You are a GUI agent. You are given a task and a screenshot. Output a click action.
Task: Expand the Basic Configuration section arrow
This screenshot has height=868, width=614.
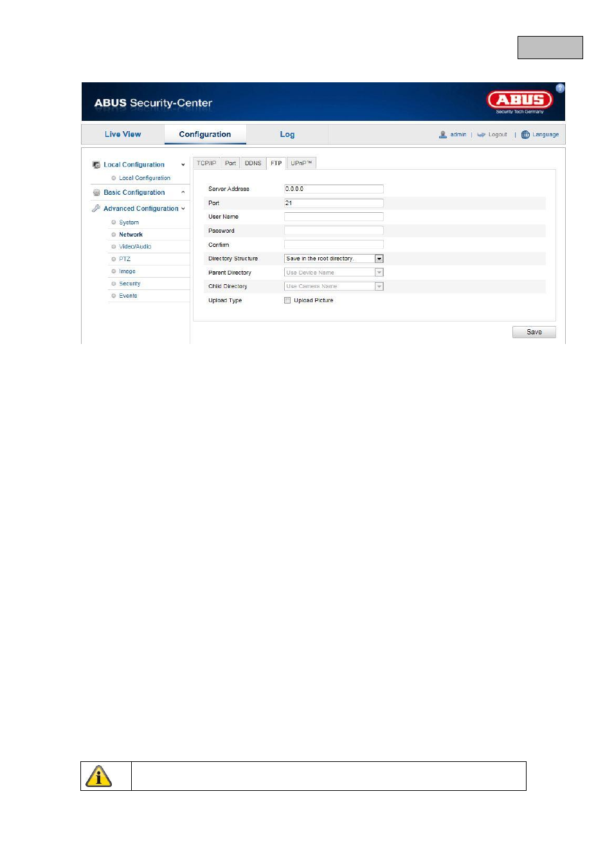(183, 192)
